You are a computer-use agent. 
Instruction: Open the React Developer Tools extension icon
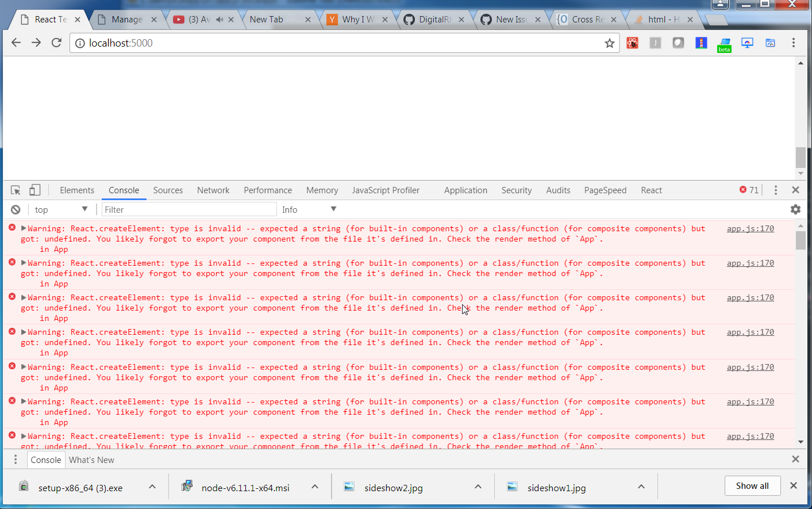[632, 43]
